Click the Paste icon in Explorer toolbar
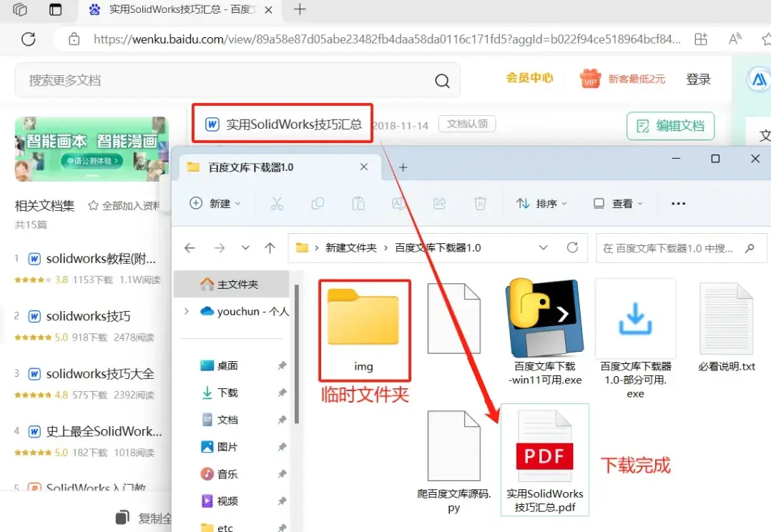The width and height of the screenshot is (771, 532). click(x=358, y=203)
